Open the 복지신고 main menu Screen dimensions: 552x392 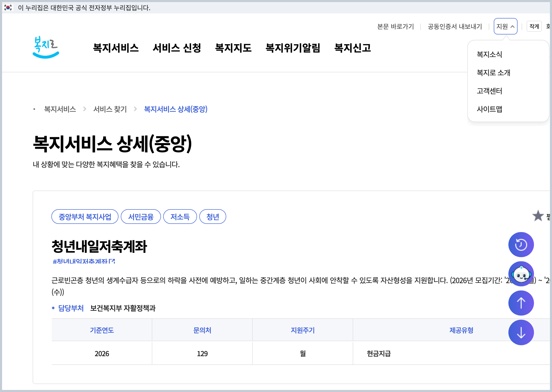(x=352, y=48)
